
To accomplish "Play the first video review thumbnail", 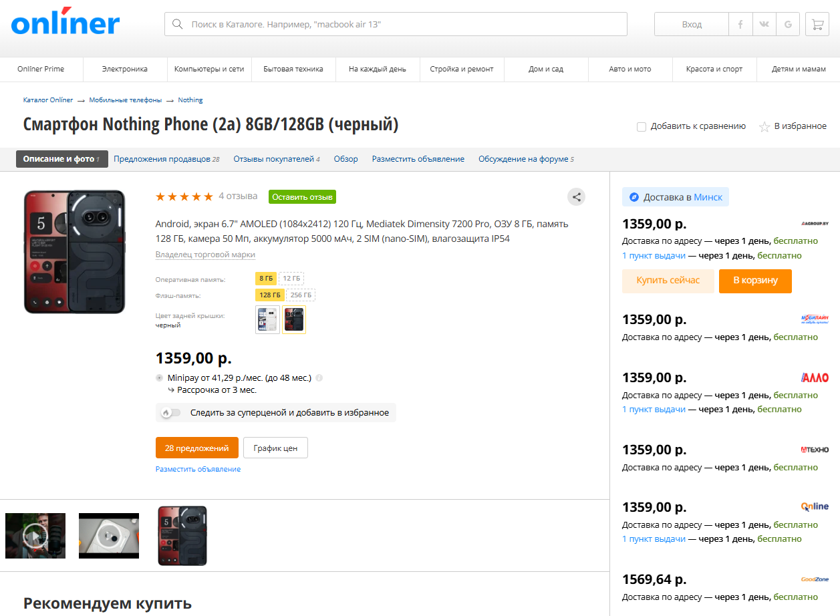I will coord(35,536).
